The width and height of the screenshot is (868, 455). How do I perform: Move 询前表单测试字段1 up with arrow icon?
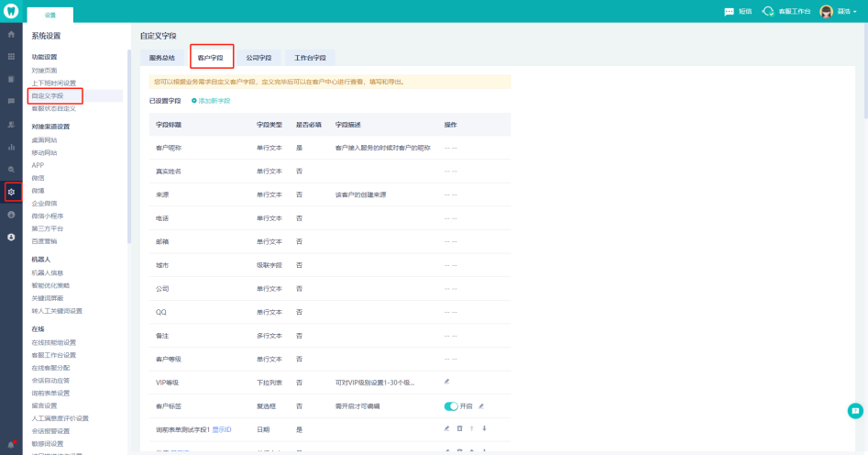coord(472,428)
